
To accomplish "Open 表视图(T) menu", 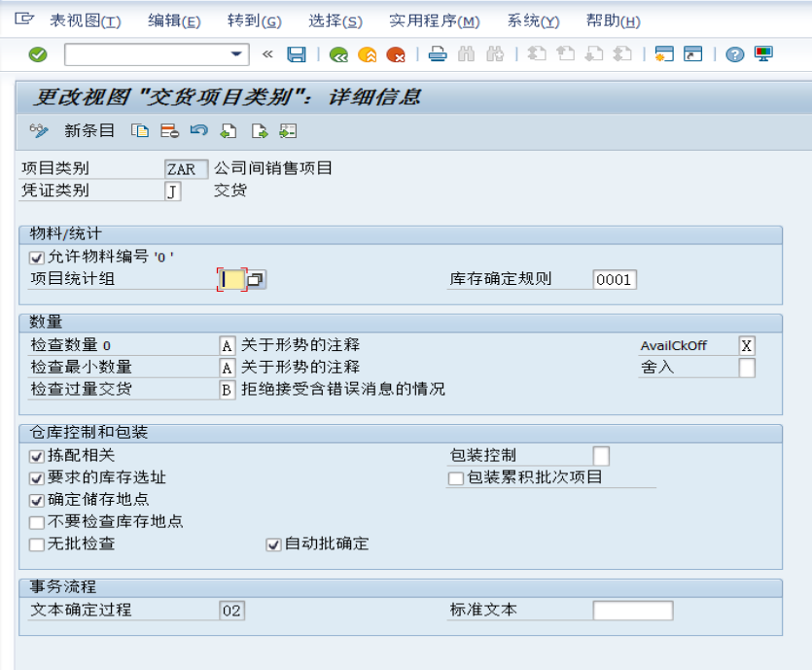I will tap(85, 20).
